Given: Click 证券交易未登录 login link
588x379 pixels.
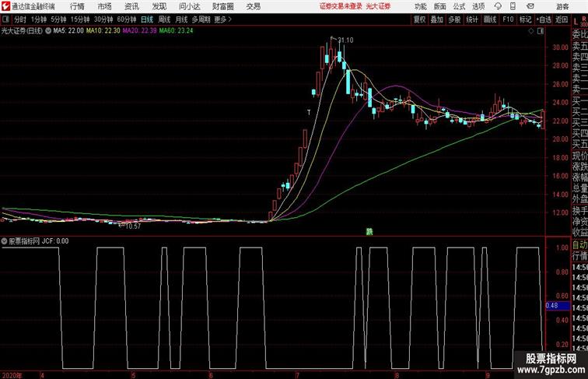Looking at the screenshot, I should coord(341,6).
